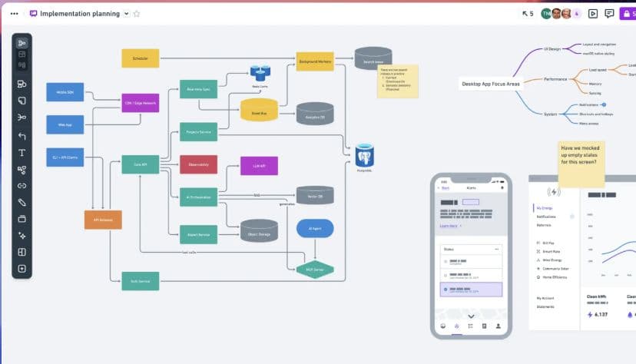Image resolution: width=636 pixels, height=364 pixels.
Task: Click the curved back arrow tool
Action: (22, 136)
